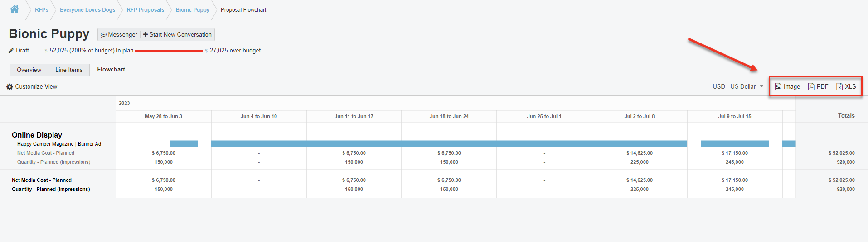This screenshot has height=242, width=868.
Task: Switch to the Line Items tab
Action: [x=69, y=70]
